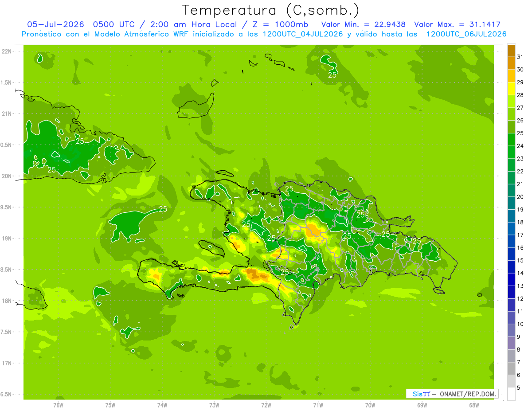Click the "18N" latitude label
Image resolution: width=532 pixels, height=411 pixels.
click(7, 301)
